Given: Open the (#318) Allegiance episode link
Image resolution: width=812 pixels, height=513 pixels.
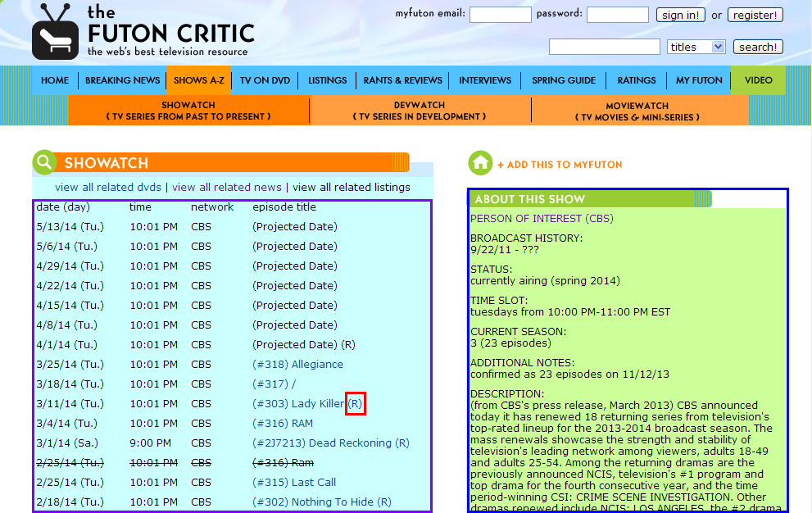Looking at the screenshot, I should (297, 365).
